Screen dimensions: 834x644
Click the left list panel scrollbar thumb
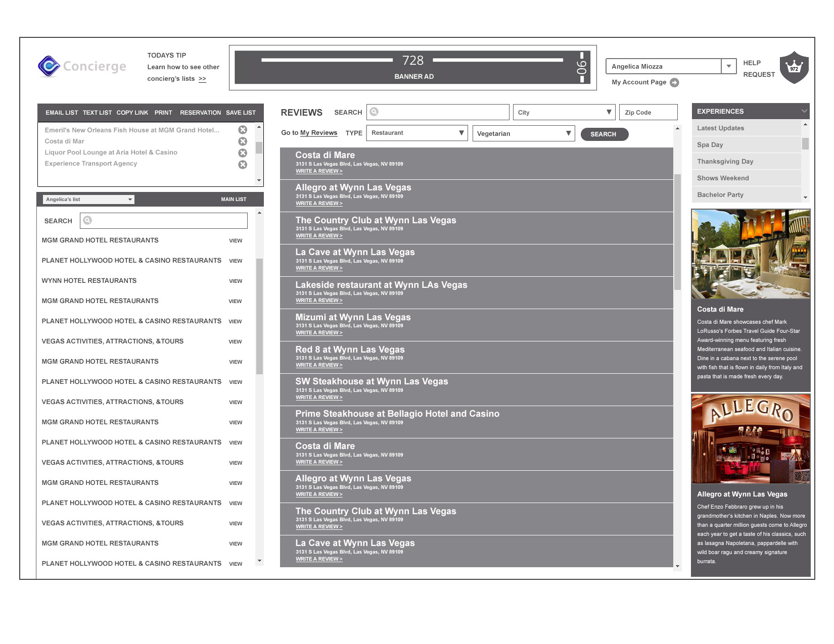(x=259, y=316)
